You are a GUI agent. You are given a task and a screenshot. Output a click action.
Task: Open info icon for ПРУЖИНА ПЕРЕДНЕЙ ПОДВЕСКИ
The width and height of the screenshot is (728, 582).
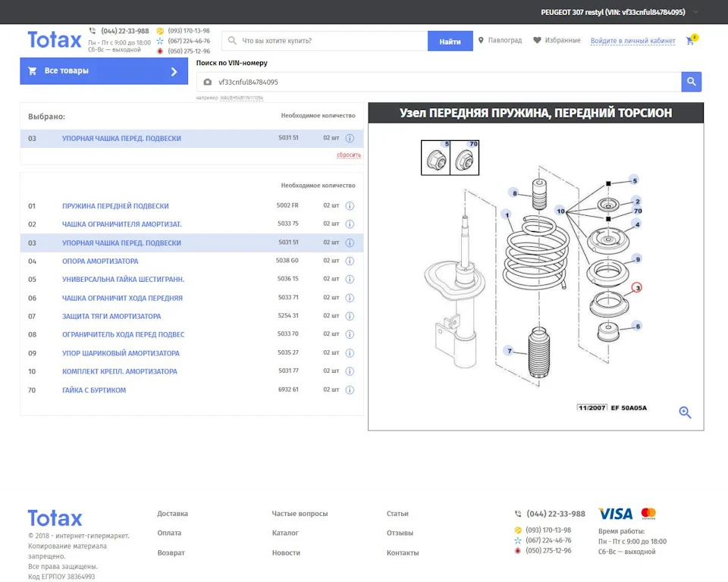pos(350,205)
